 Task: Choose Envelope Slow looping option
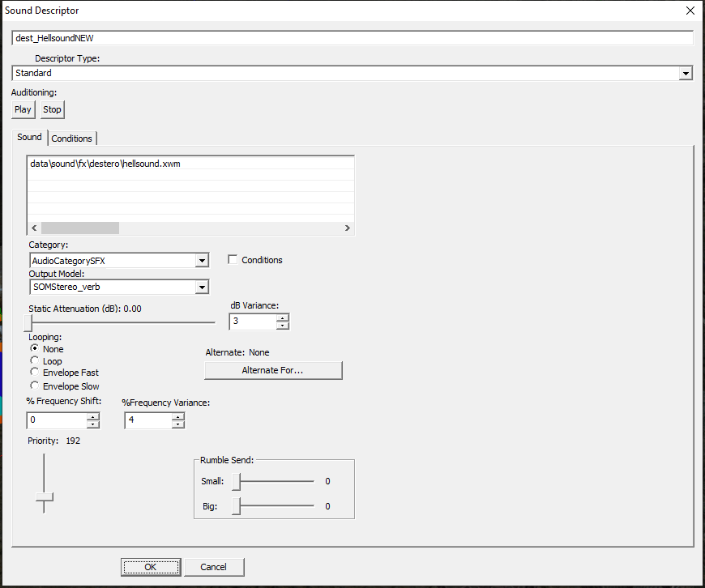(x=34, y=386)
